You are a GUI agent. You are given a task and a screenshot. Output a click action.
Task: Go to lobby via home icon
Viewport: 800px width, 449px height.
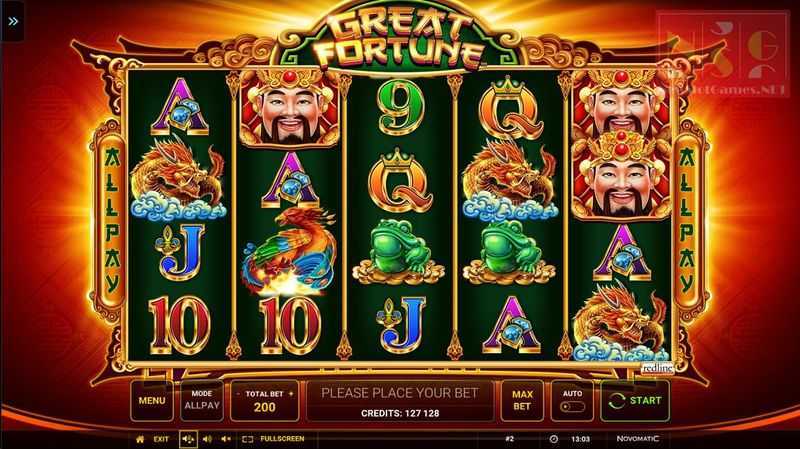[140, 439]
